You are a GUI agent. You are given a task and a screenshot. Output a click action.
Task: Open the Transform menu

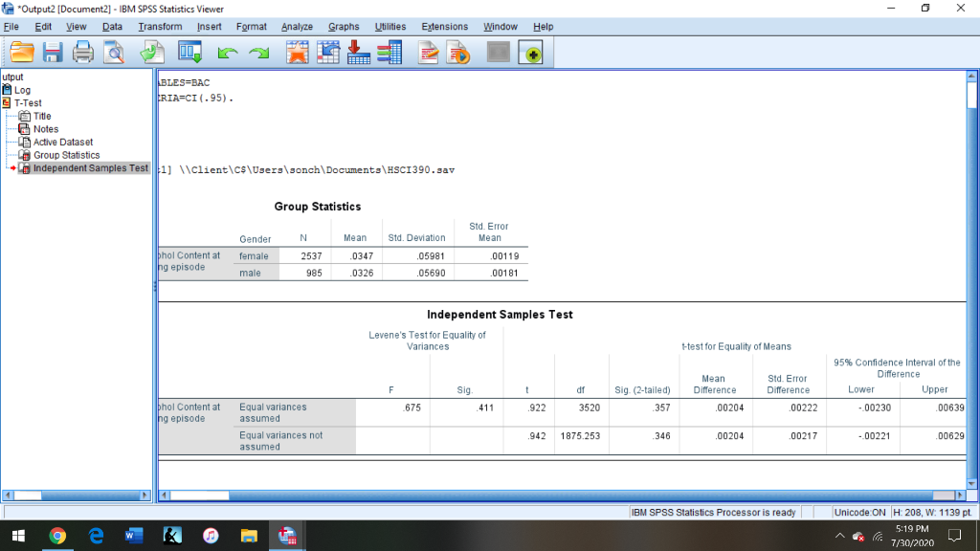click(160, 27)
